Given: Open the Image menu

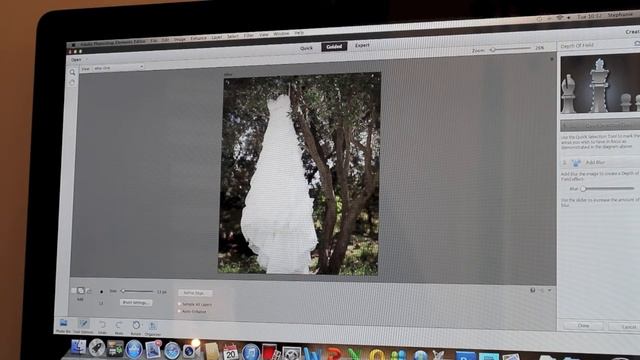Looking at the screenshot, I should (x=180, y=40).
